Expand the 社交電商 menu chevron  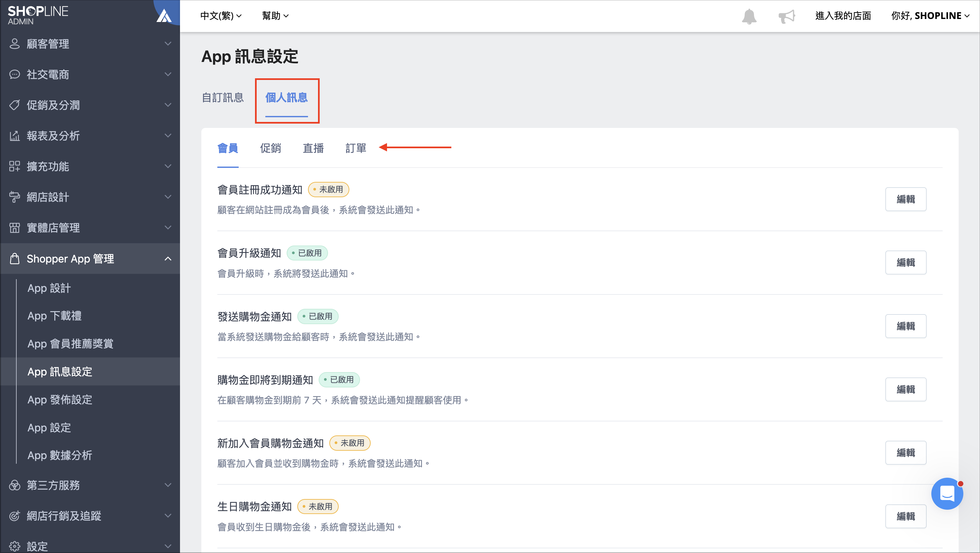tap(168, 74)
